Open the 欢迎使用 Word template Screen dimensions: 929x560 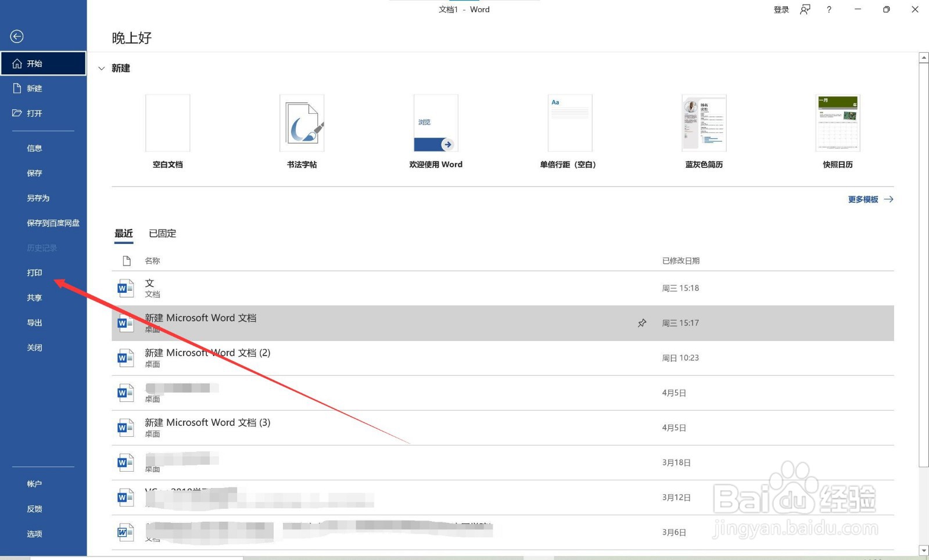coord(436,132)
